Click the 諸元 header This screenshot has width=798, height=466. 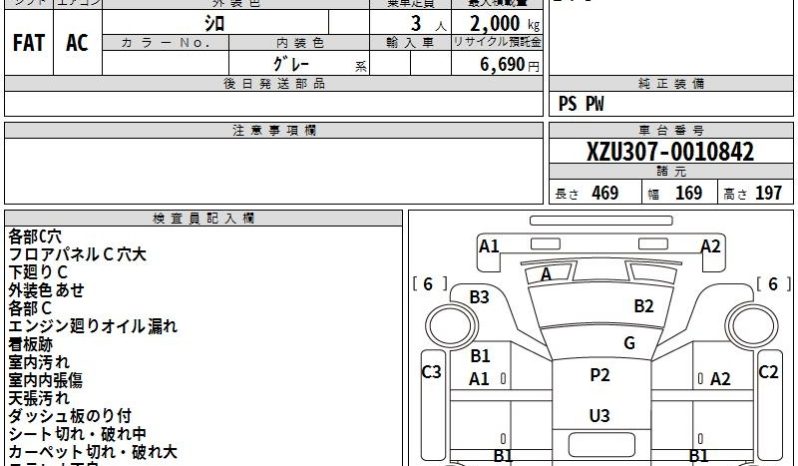(x=671, y=171)
